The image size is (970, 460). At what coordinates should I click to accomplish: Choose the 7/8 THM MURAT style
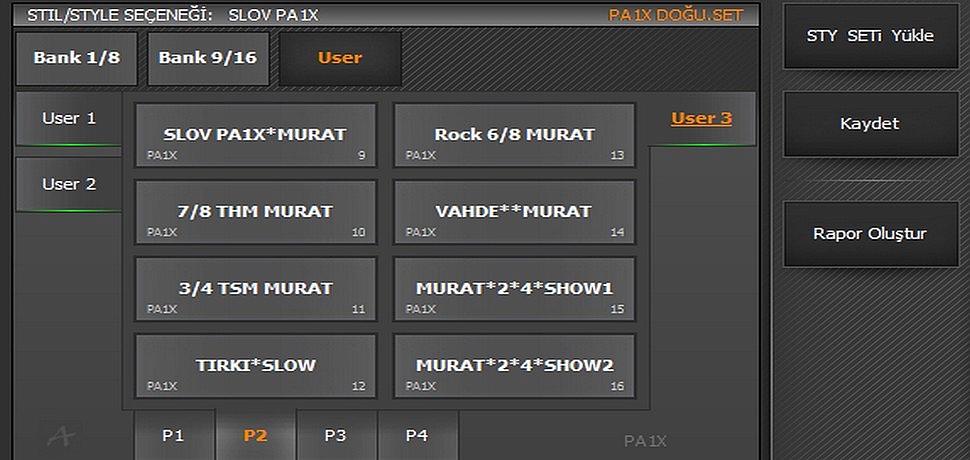pos(255,212)
